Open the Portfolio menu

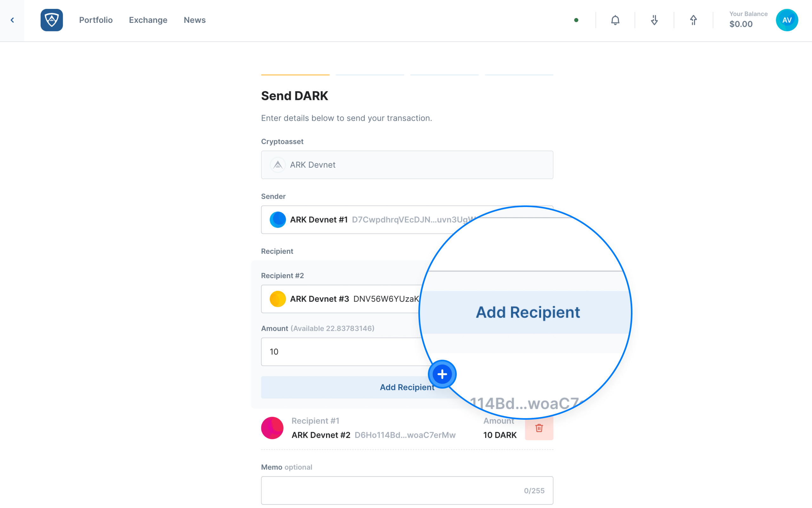(x=95, y=20)
